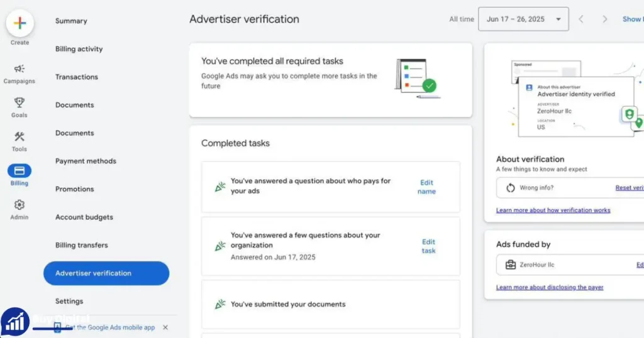The width and height of the screenshot is (644, 338).
Task: Click Advertiser verification page heading
Action: [x=244, y=19]
